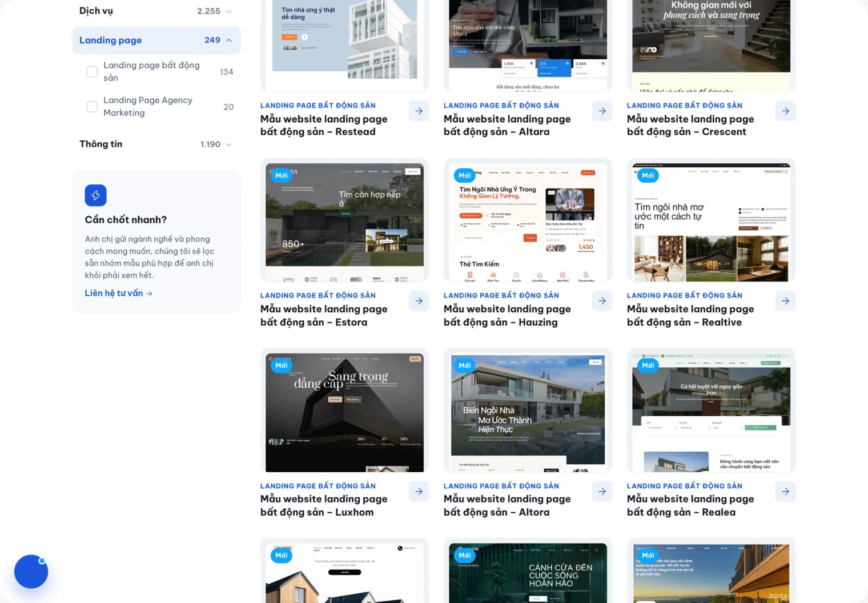Open the Altara landing page title
The width and height of the screenshot is (868, 603).
(507, 125)
